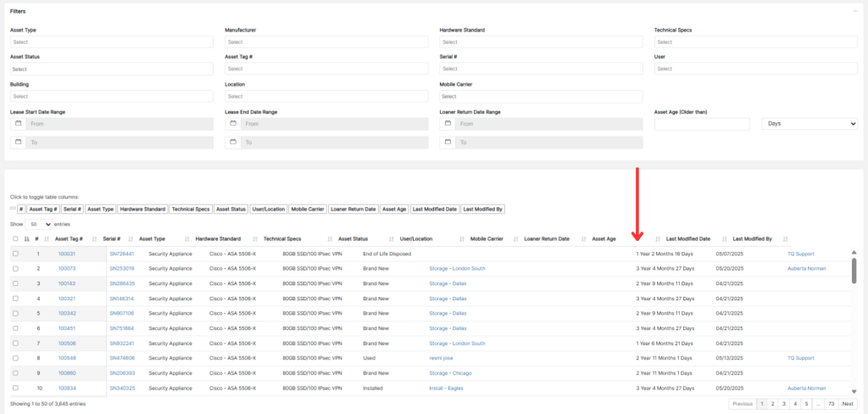Open the Building filter select
This screenshot has height=414, width=868.
point(111,96)
